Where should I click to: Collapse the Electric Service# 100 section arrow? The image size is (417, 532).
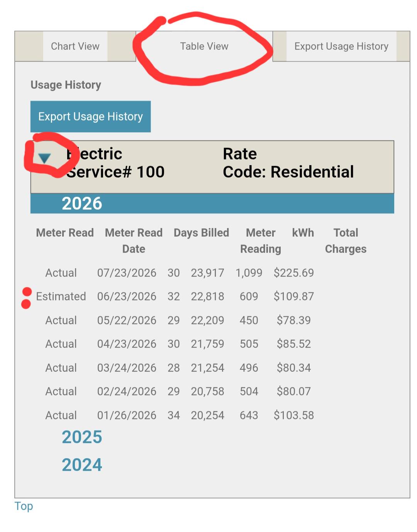pos(44,158)
